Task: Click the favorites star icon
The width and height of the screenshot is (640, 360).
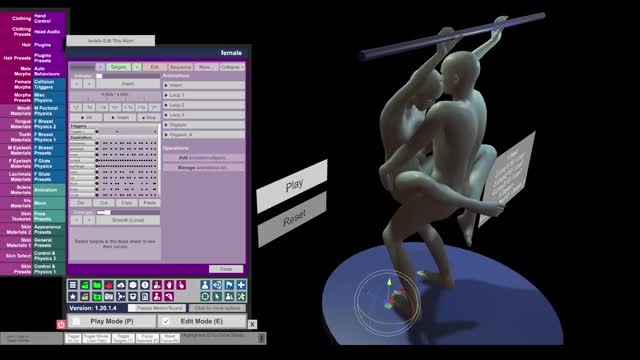Action: [x=73, y=297]
